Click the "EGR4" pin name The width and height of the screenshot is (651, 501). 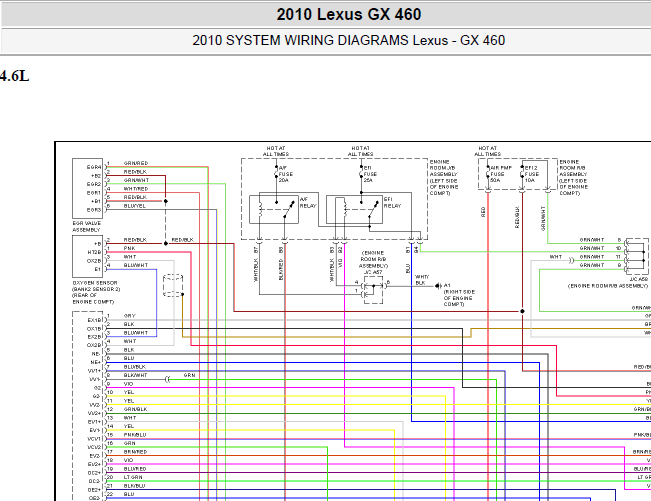tap(94, 167)
